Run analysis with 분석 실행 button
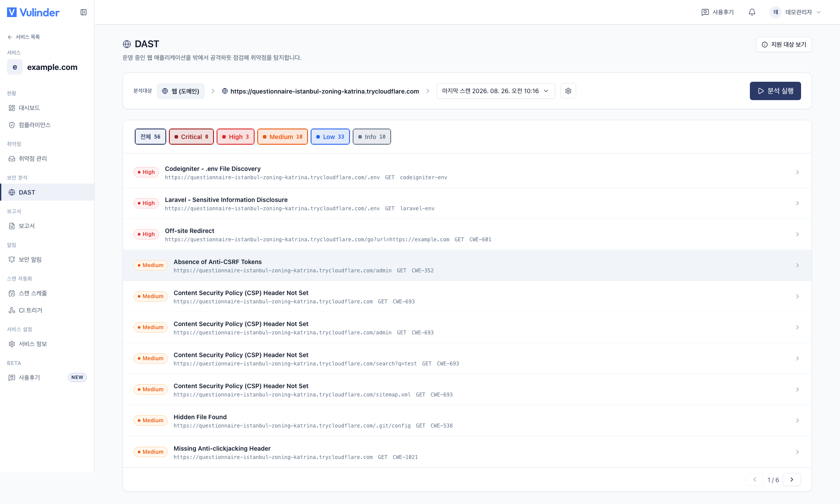 click(x=775, y=91)
